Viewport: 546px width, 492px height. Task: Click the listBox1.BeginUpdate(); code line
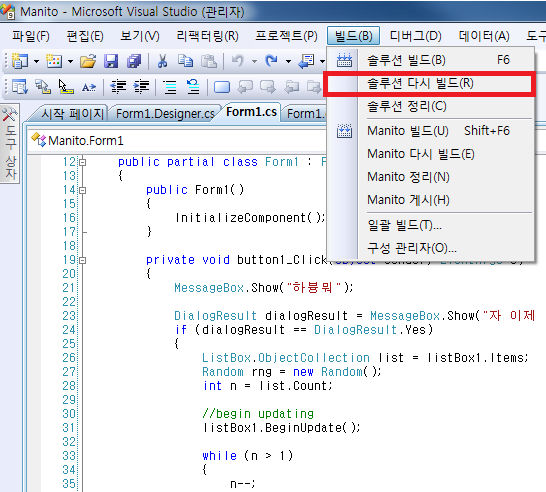point(281,428)
